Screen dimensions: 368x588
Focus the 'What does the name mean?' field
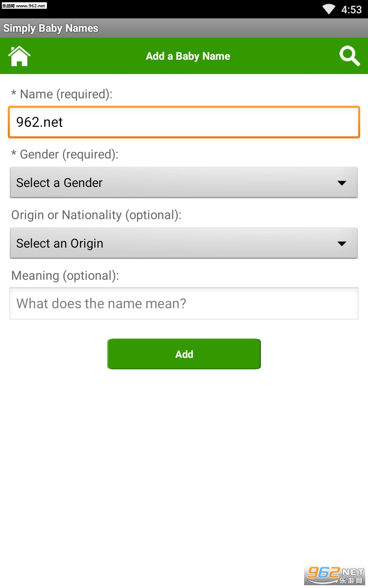coord(184,304)
